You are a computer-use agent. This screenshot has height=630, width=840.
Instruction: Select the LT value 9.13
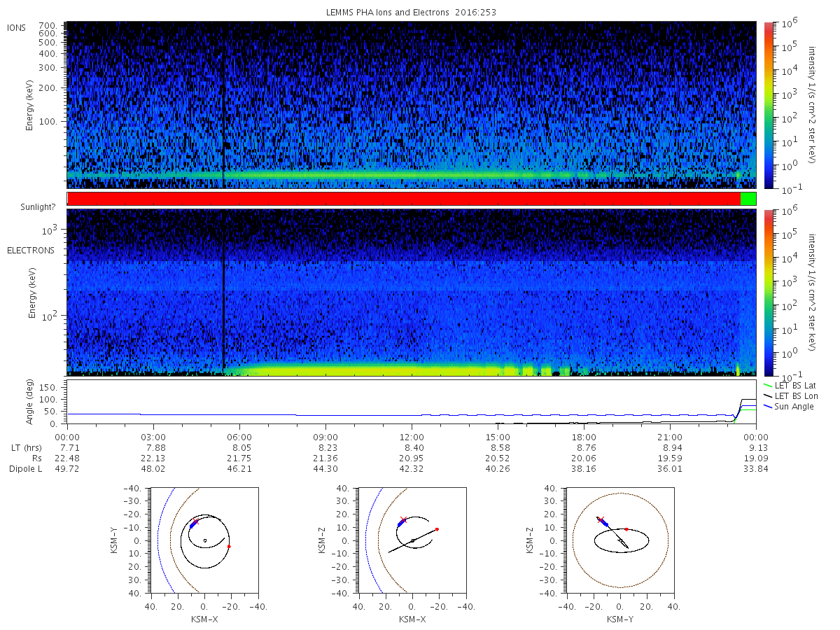pyautogui.click(x=757, y=447)
